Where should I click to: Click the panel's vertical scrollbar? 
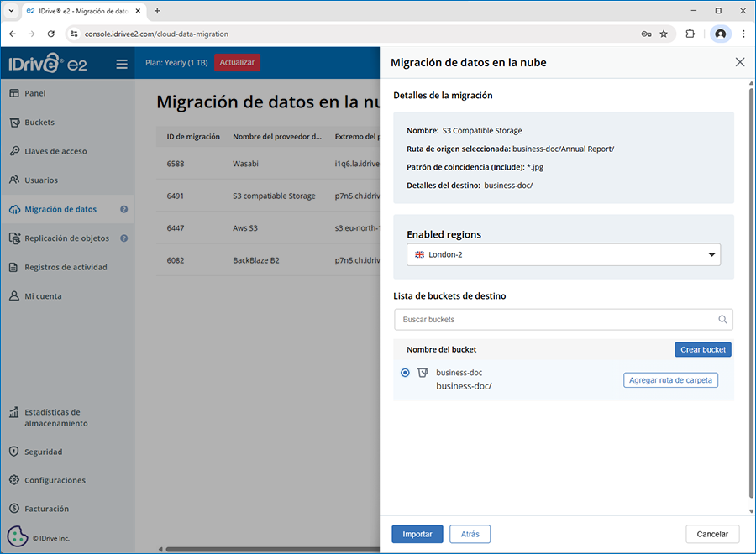750,294
